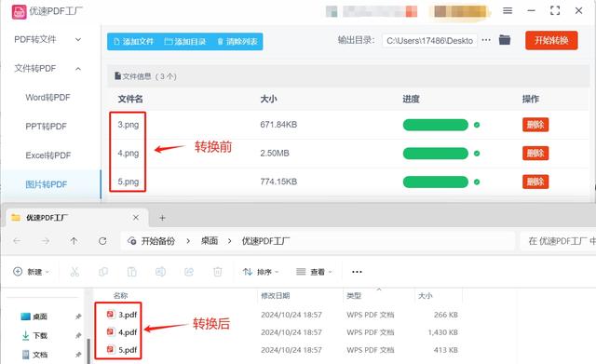Click the three-dot browse output directory button
Viewport: 596px width, 364px height.
pos(486,40)
